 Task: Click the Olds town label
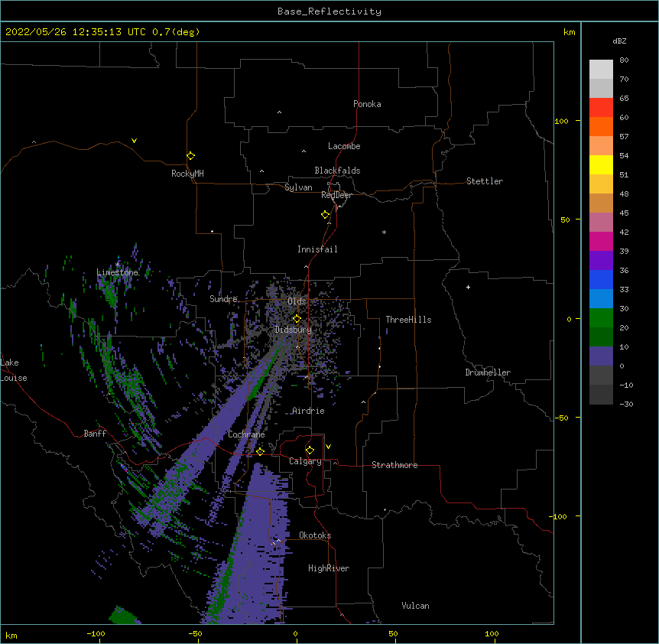click(x=297, y=301)
